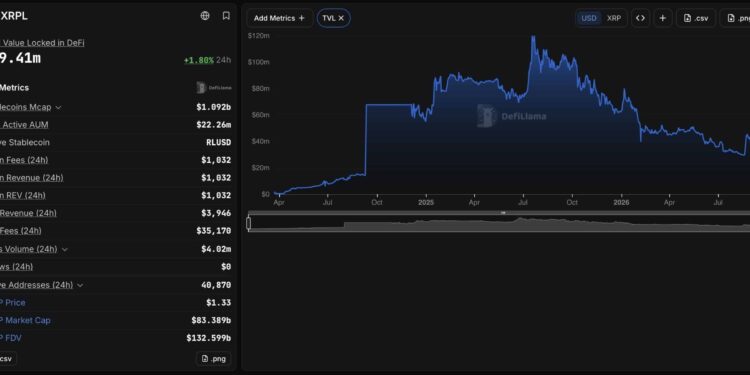Open the XRPL website globe icon
The width and height of the screenshot is (750, 375).
(205, 16)
